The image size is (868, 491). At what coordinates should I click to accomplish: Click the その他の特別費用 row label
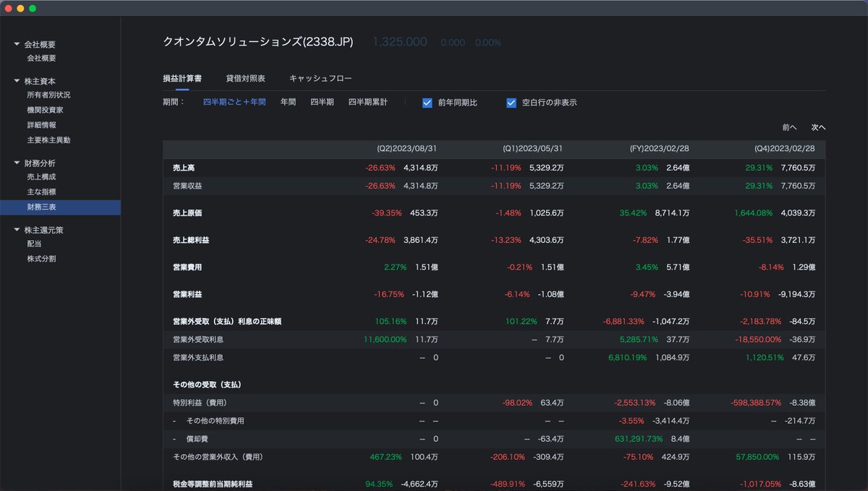pyautogui.click(x=216, y=421)
